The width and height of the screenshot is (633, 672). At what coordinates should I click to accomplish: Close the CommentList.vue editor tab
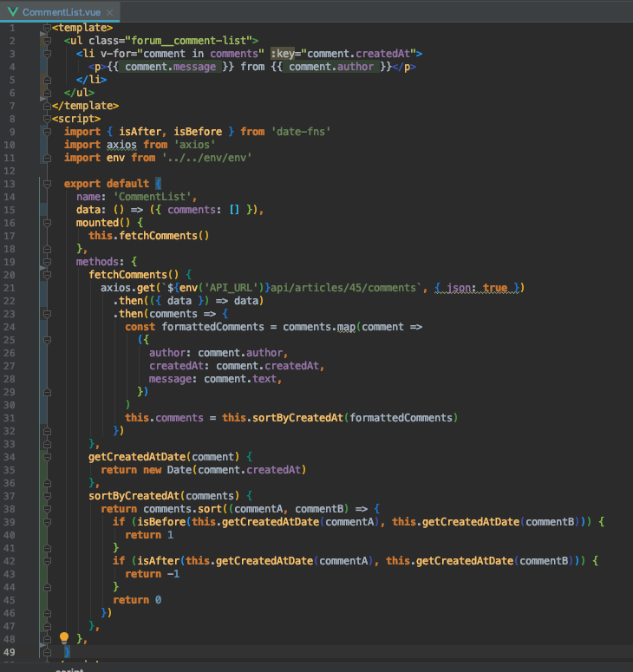pyautogui.click(x=109, y=11)
